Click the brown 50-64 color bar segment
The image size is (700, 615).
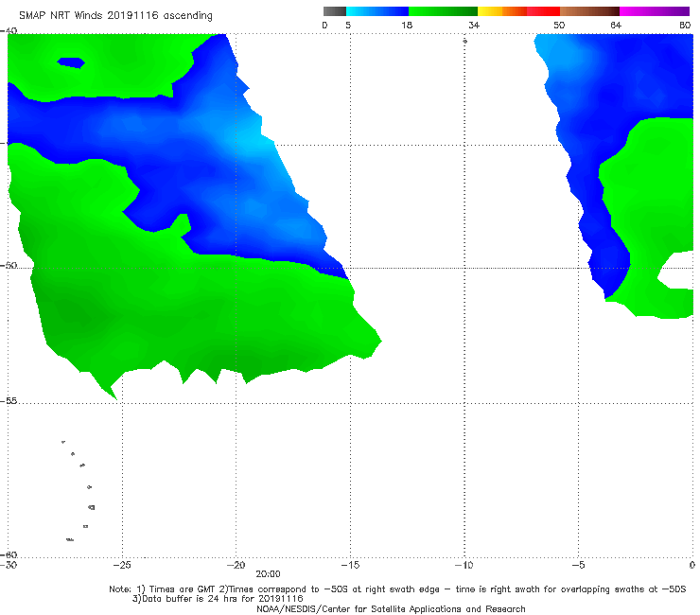pyautogui.click(x=589, y=11)
